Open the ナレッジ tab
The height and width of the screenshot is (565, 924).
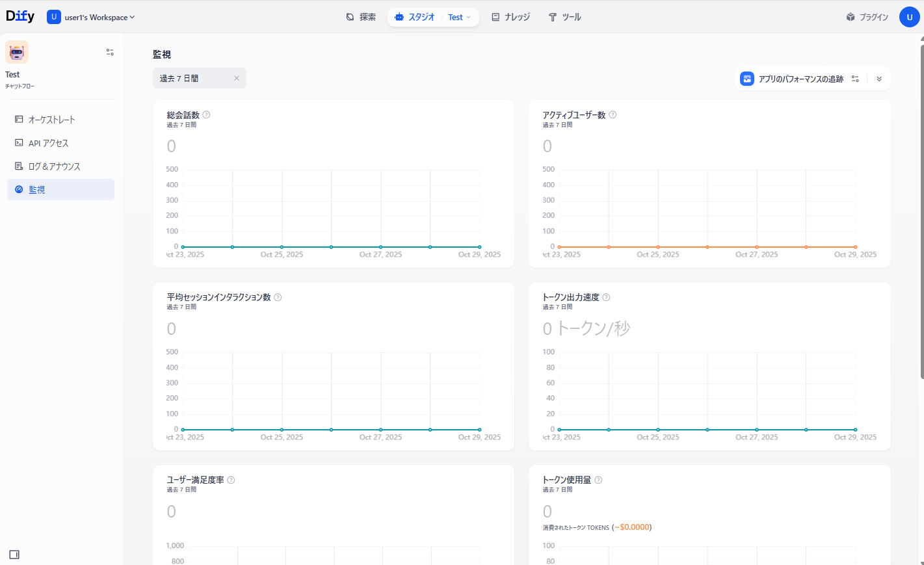tap(510, 18)
